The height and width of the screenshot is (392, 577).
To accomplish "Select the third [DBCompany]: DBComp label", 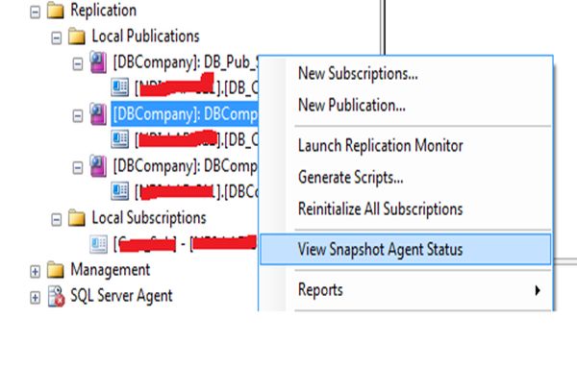I will (x=186, y=166).
